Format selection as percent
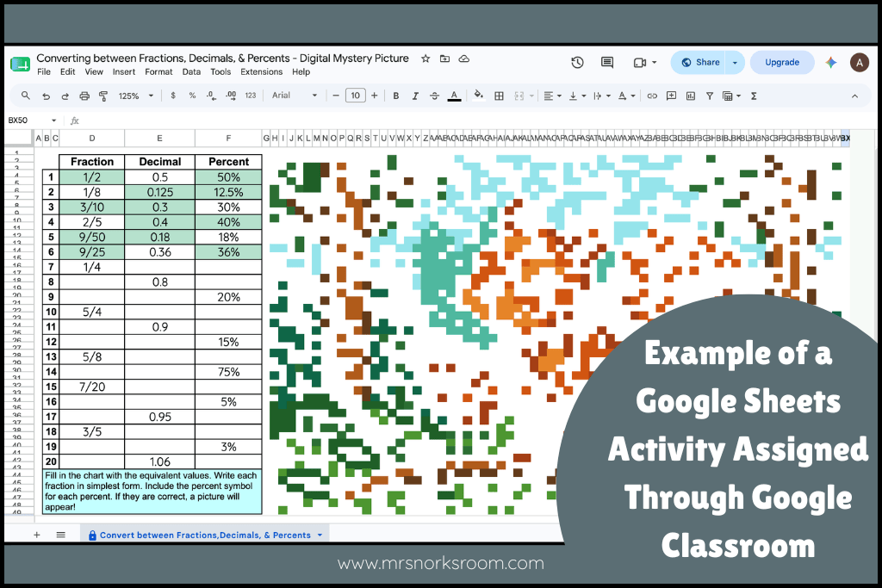This screenshot has width=882, height=588. (192, 96)
